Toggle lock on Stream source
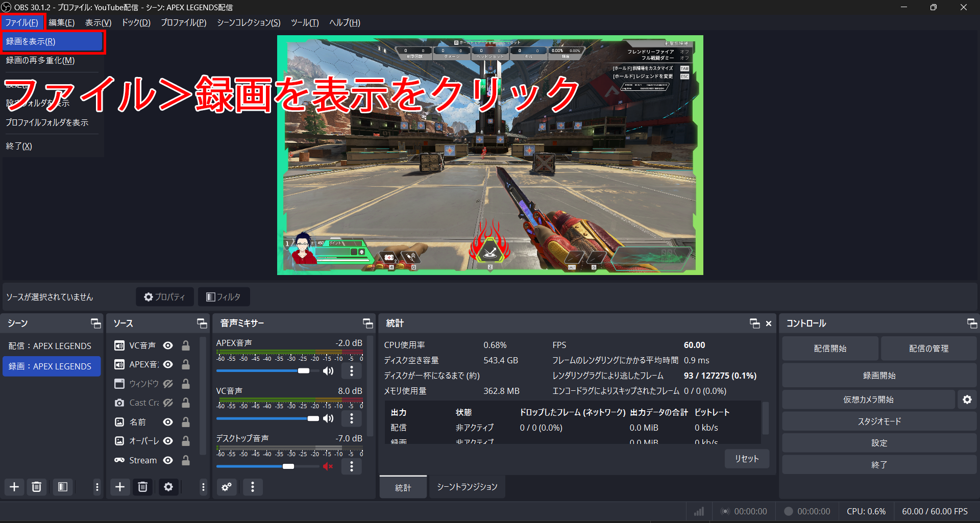The height and width of the screenshot is (523, 980). 186,460
